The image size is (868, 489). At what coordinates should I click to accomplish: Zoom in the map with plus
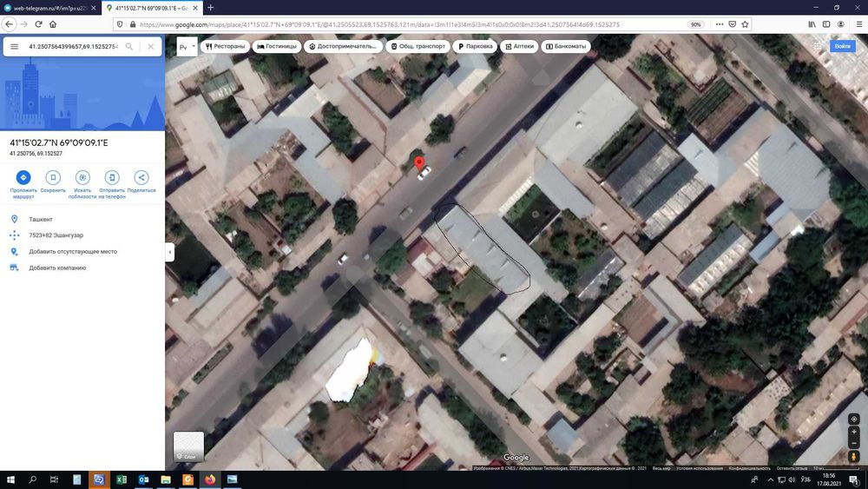pos(853,432)
